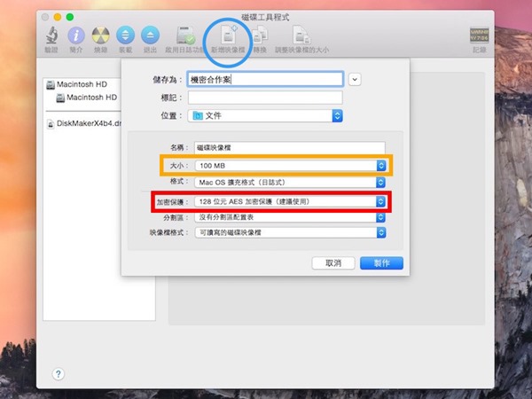Click the Eject (退出) toolbar icon

tap(150, 35)
